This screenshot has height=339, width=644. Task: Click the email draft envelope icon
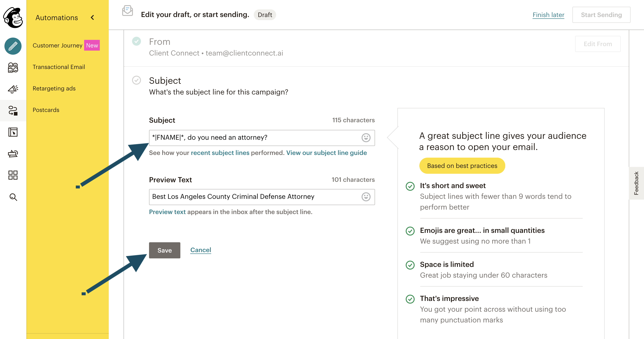coord(128,11)
